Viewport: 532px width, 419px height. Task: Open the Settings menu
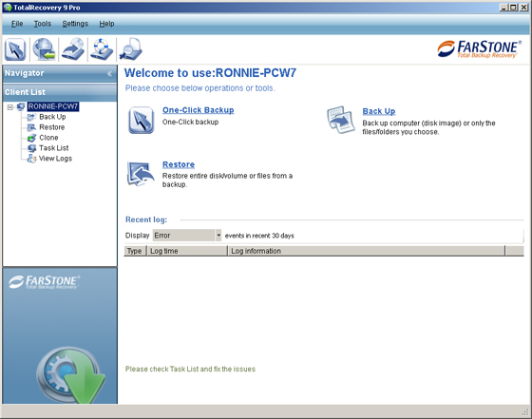(75, 24)
